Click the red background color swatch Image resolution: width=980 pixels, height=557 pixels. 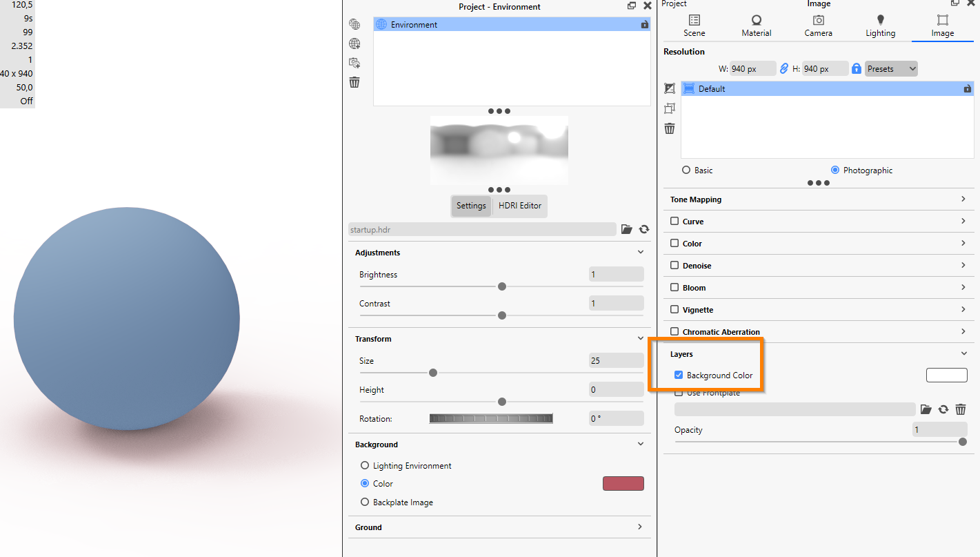(x=623, y=483)
